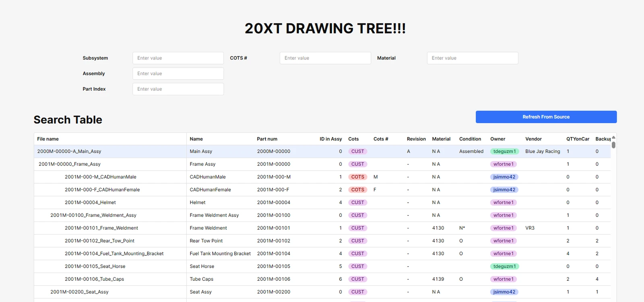Click the table's vertical scrollbar thumb

click(613, 145)
